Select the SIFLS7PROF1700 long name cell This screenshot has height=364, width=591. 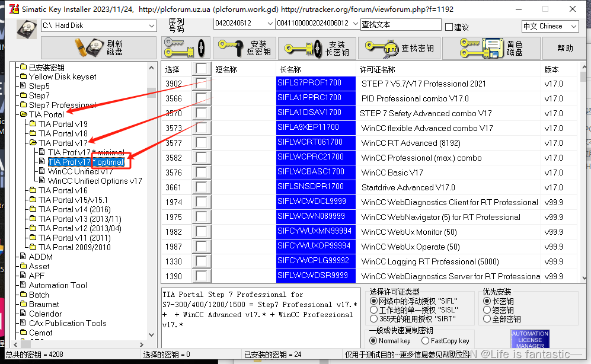click(x=316, y=84)
